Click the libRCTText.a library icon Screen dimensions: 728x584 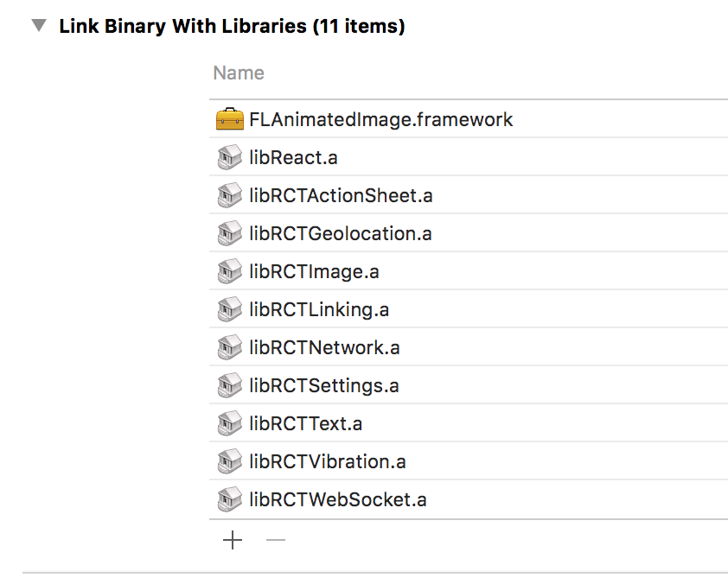click(x=229, y=424)
